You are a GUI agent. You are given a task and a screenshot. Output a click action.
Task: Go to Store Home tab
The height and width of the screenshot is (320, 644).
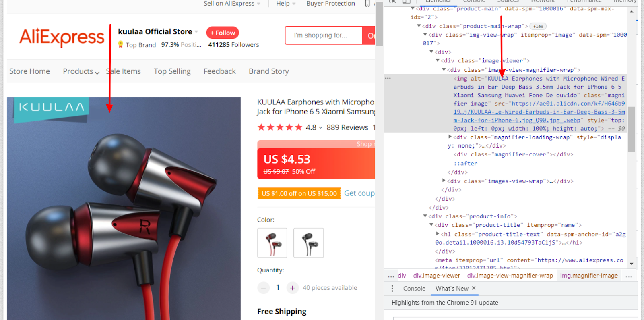point(30,71)
